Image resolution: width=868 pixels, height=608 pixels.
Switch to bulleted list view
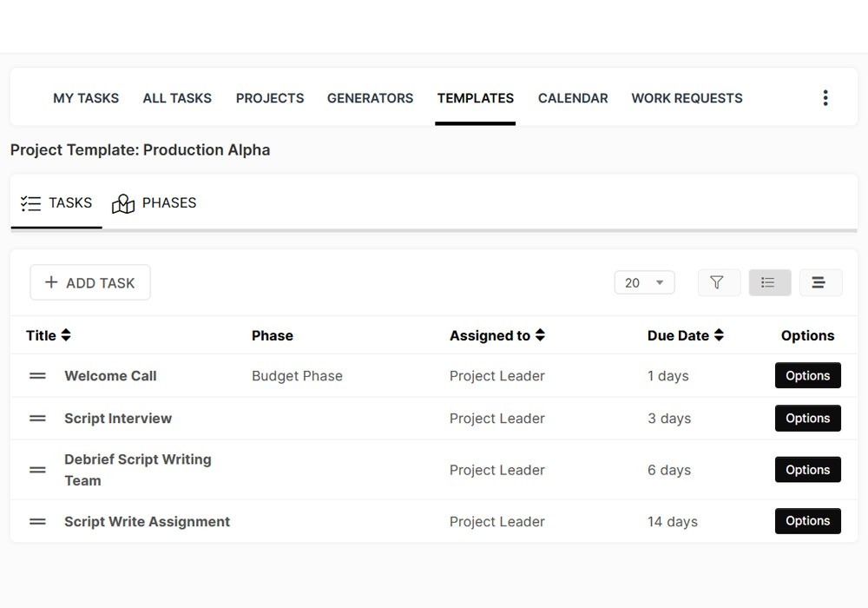[x=769, y=282]
